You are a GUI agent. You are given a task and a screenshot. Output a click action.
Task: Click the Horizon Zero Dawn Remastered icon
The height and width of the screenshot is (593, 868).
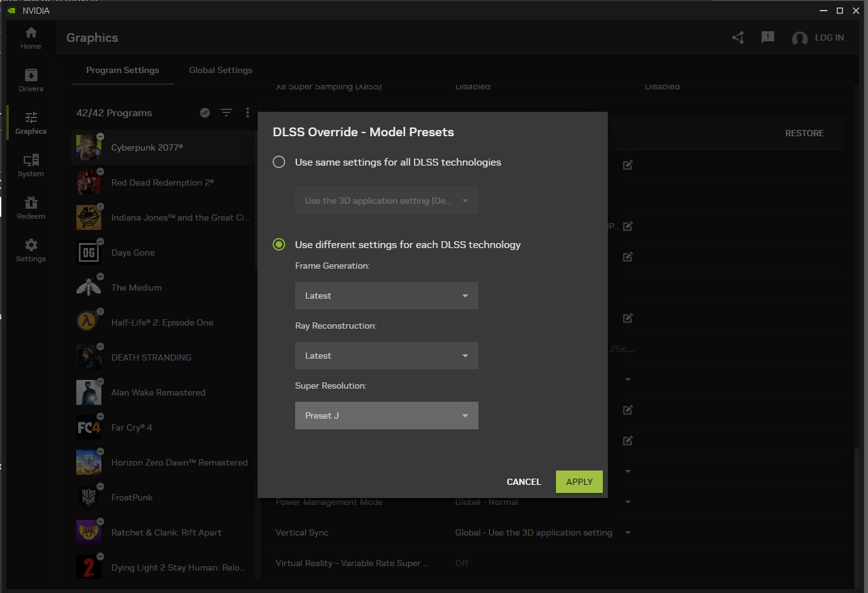pyautogui.click(x=89, y=462)
